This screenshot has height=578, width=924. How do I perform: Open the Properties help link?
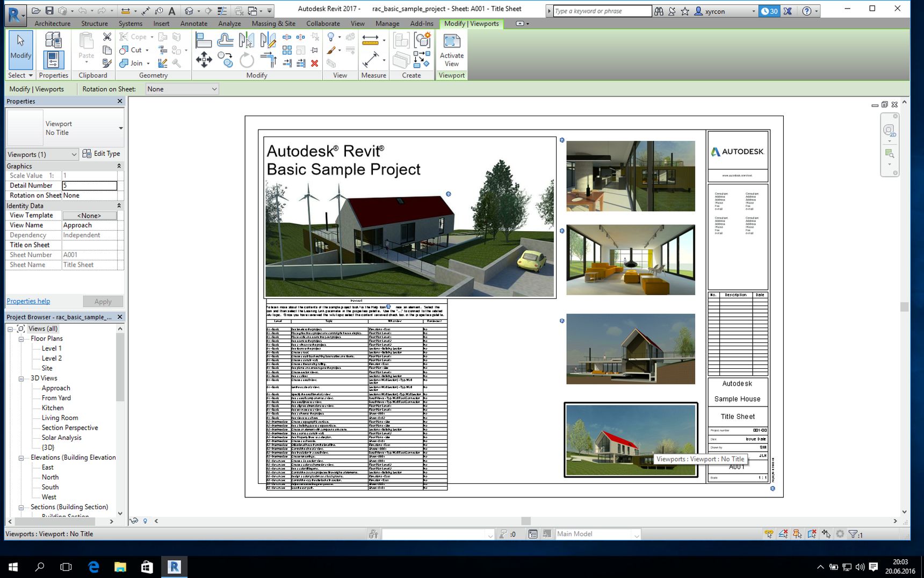(x=28, y=301)
